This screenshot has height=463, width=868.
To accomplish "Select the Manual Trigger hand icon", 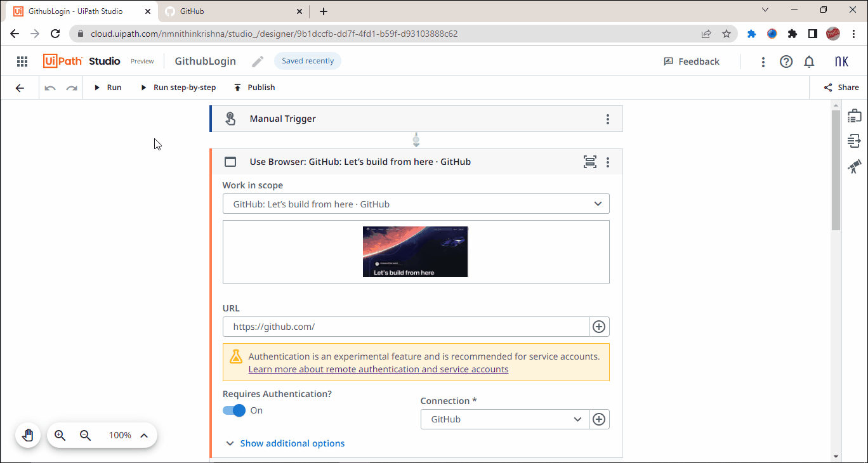I will point(230,119).
